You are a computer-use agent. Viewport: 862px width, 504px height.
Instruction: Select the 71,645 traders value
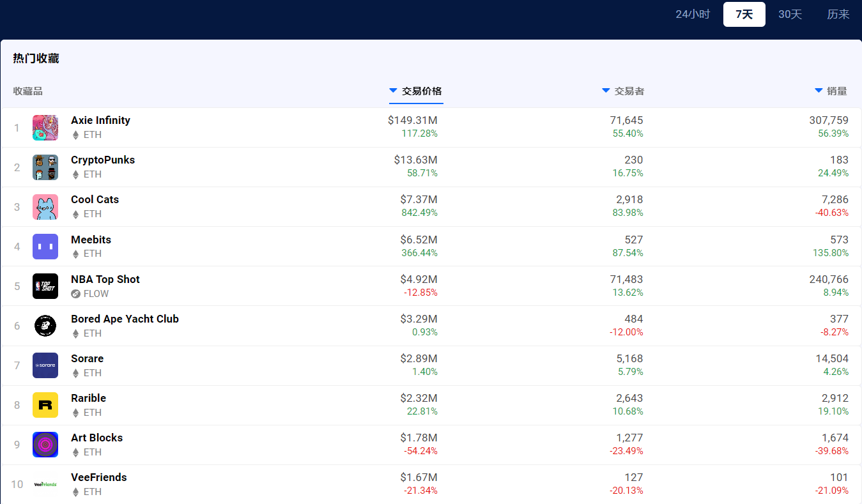627,120
